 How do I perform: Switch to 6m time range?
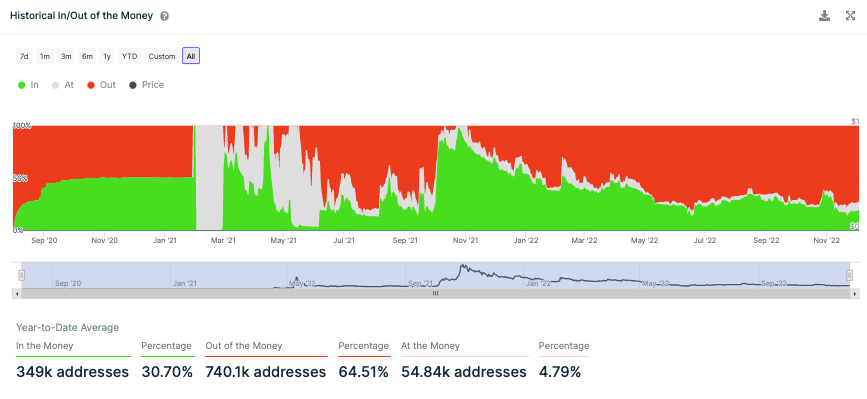(x=87, y=56)
